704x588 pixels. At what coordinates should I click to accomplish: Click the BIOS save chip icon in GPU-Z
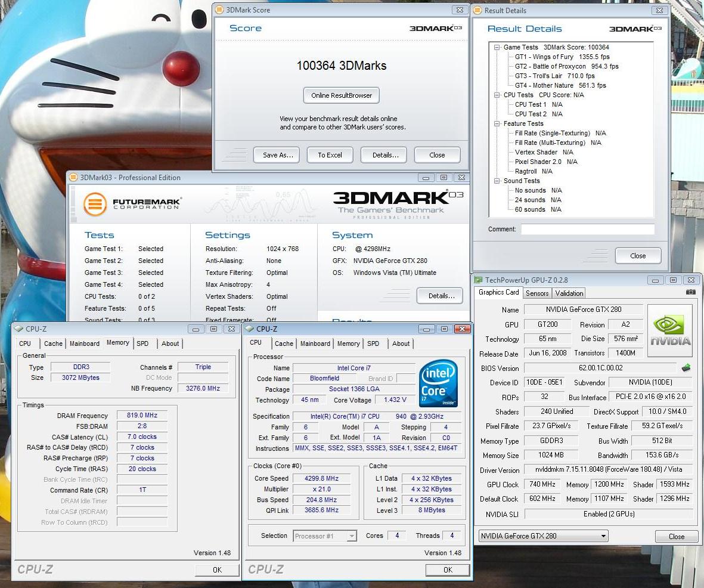pyautogui.click(x=686, y=368)
